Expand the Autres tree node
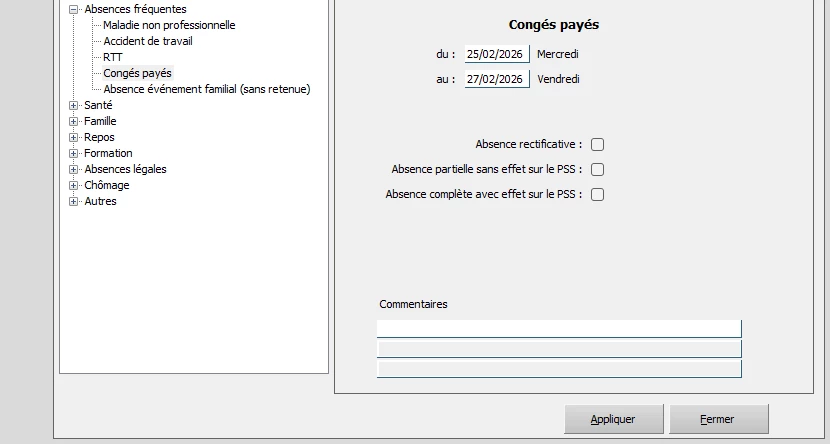Screen dimensions: 830x444 pyautogui.click(x=74, y=201)
